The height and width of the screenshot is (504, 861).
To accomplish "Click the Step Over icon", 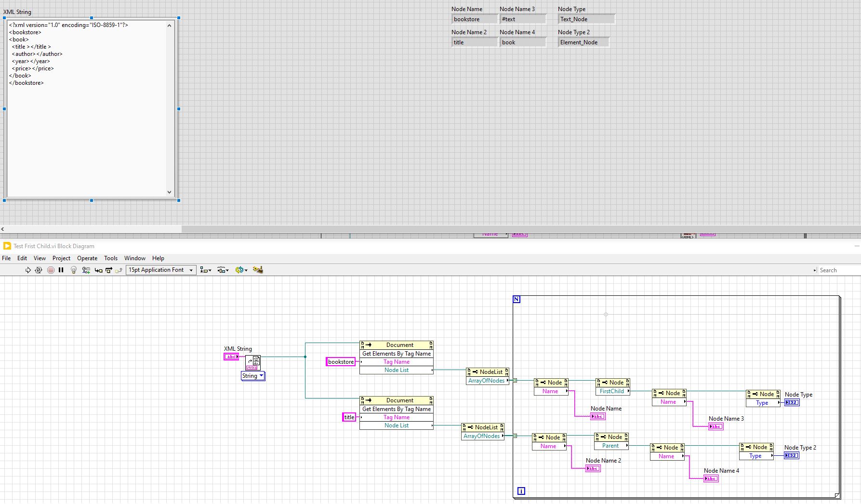I will click(109, 270).
